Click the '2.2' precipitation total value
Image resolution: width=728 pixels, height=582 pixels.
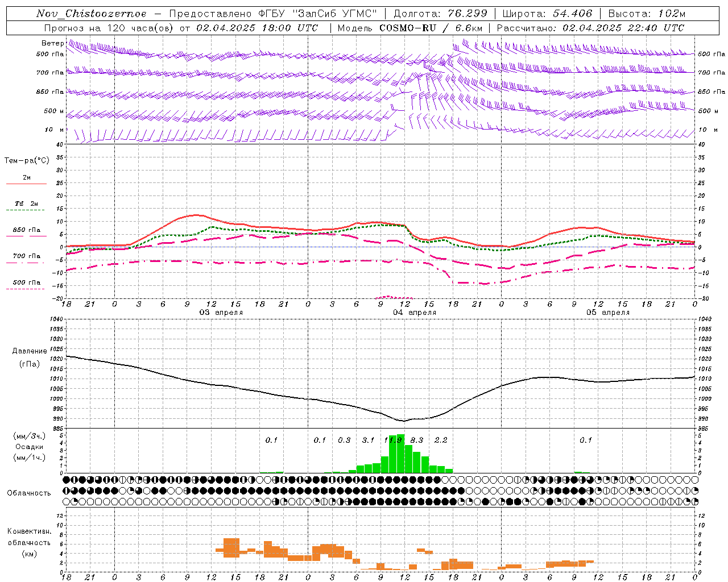[441, 440]
